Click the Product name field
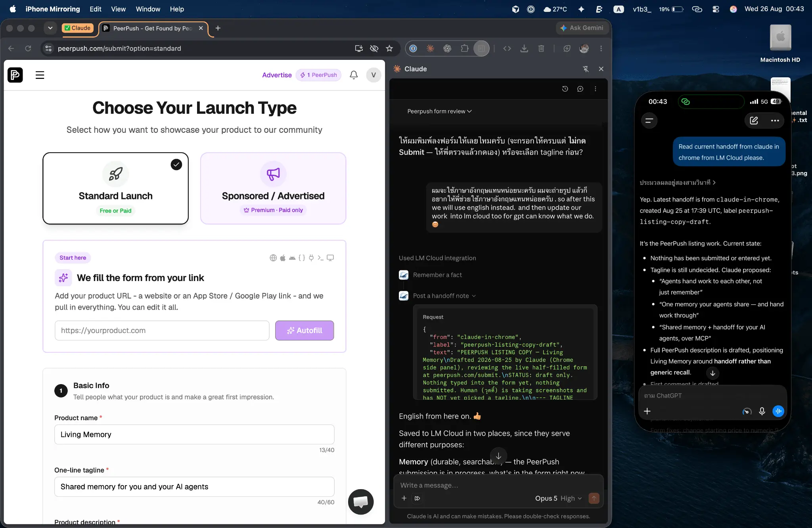 pyautogui.click(x=194, y=434)
